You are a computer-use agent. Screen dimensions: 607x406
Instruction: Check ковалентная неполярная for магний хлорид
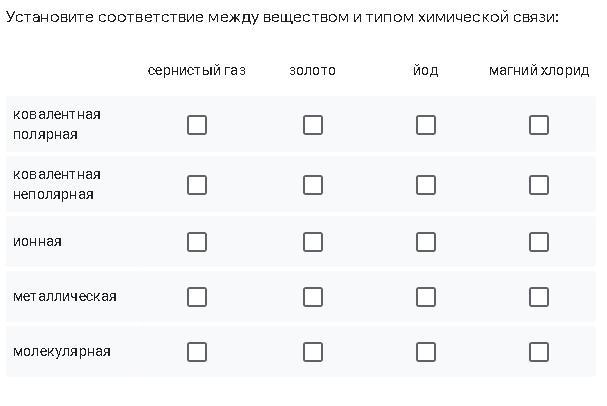(539, 185)
